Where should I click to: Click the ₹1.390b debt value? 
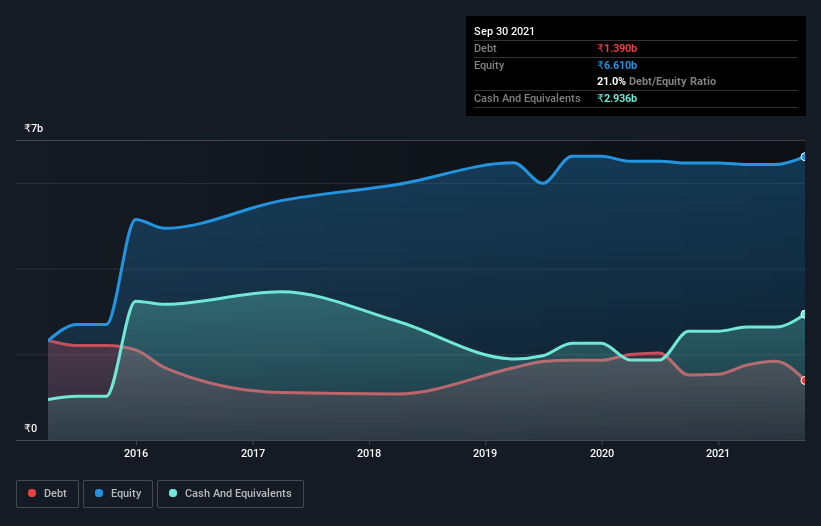pos(617,48)
